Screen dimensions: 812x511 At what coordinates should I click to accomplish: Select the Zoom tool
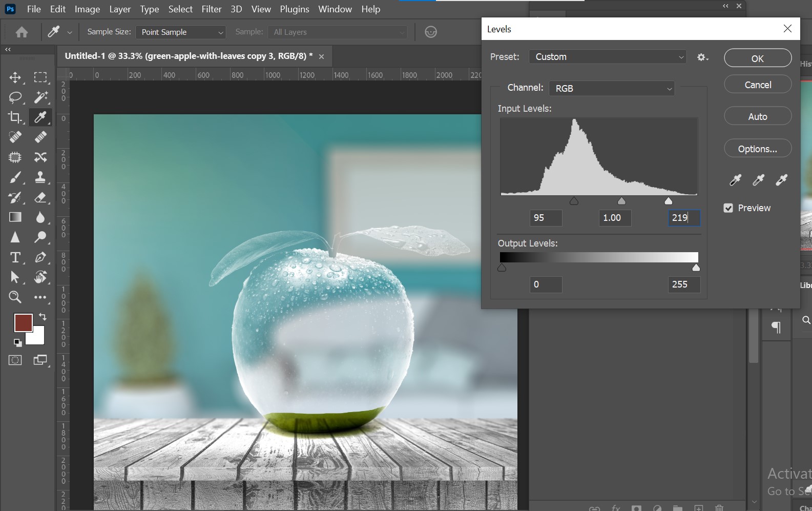pos(15,297)
